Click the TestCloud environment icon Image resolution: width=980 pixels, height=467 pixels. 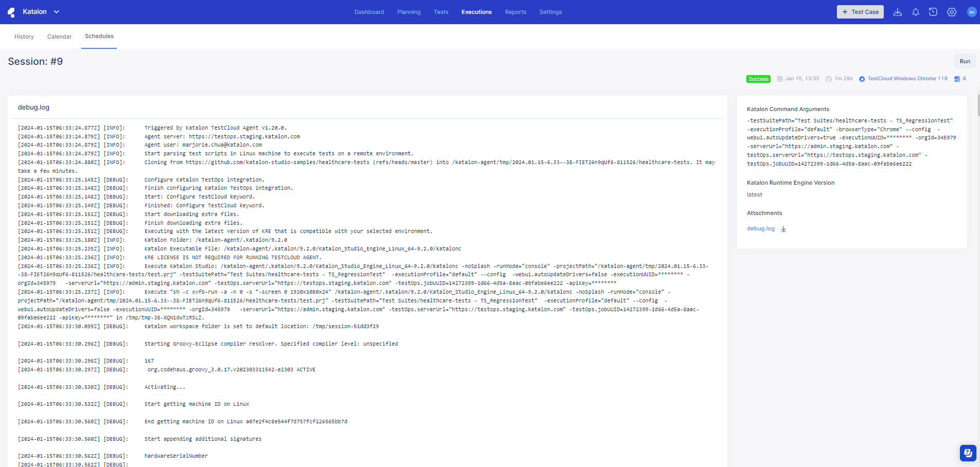(x=862, y=79)
